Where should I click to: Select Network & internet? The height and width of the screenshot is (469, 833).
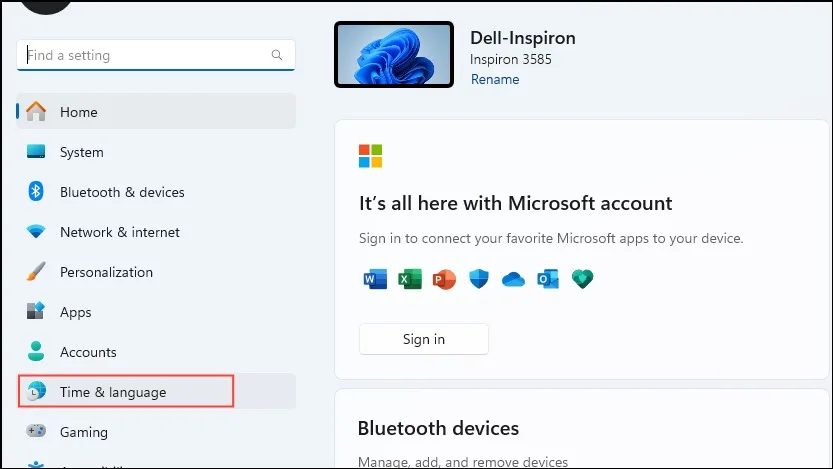(x=156, y=232)
